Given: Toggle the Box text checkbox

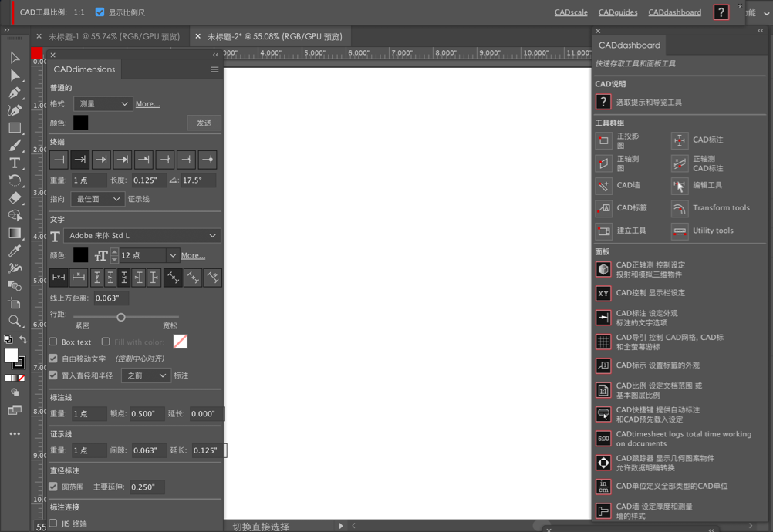Looking at the screenshot, I should coord(52,342).
